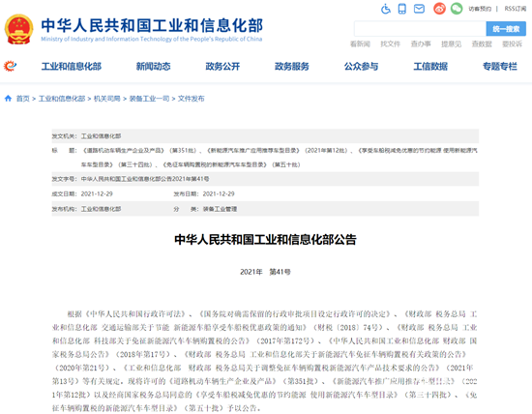
Task: Open the 新闻动态 nav menu
Action: click(154, 67)
